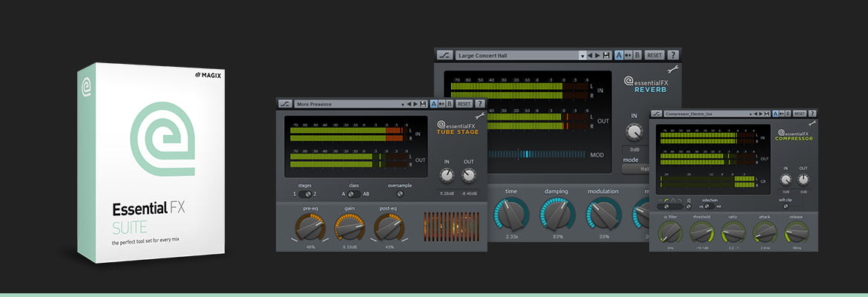Select A setting in Reverb
This screenshot has width=868, height=297.
[x=619, y=56]
